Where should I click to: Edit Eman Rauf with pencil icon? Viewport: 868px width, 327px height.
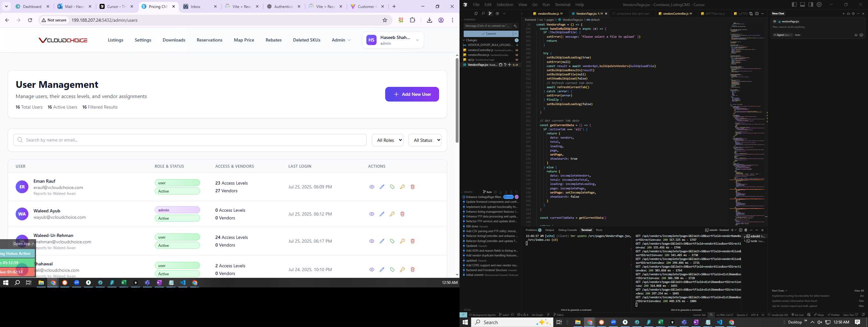382,187
